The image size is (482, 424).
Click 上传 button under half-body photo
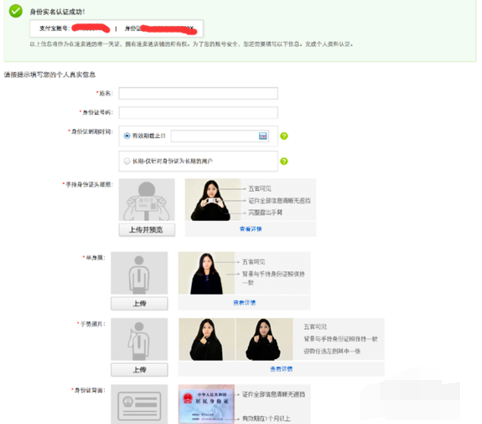pos(139,304)
